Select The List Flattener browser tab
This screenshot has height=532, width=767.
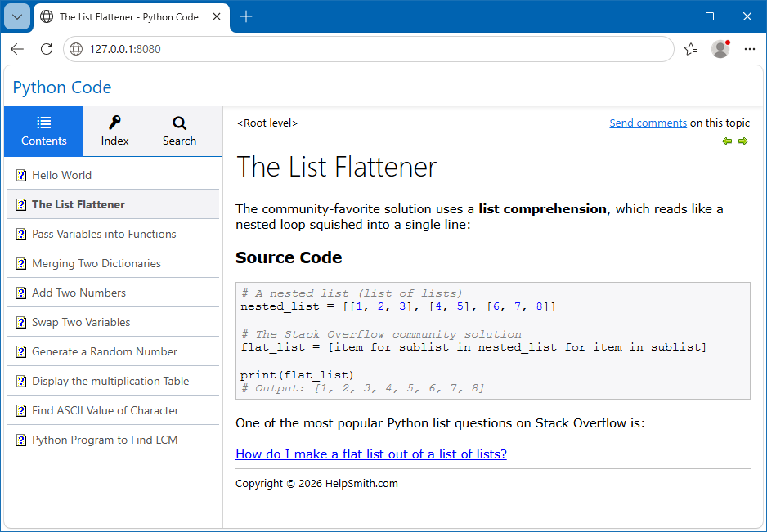point(131,17)
